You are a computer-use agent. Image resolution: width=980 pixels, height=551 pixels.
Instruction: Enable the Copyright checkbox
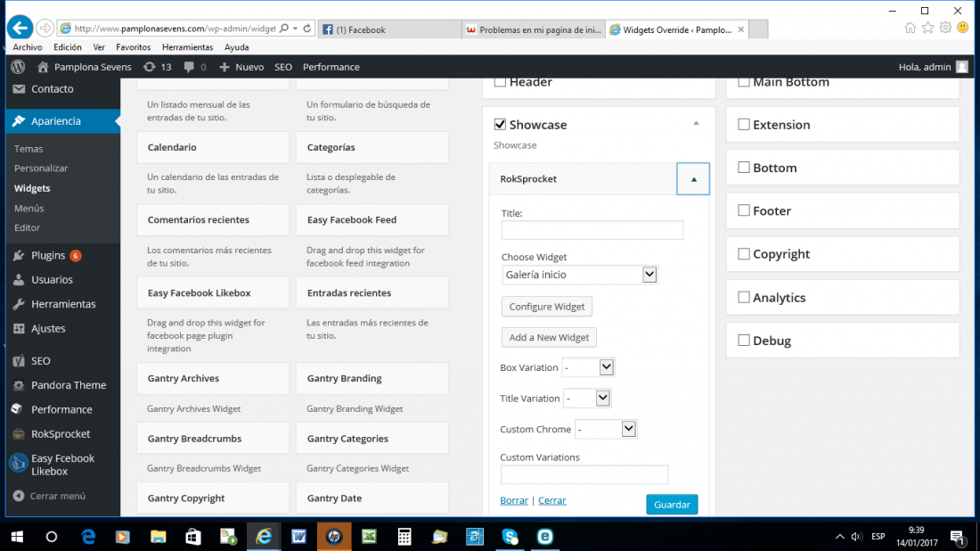coord(744,254)
